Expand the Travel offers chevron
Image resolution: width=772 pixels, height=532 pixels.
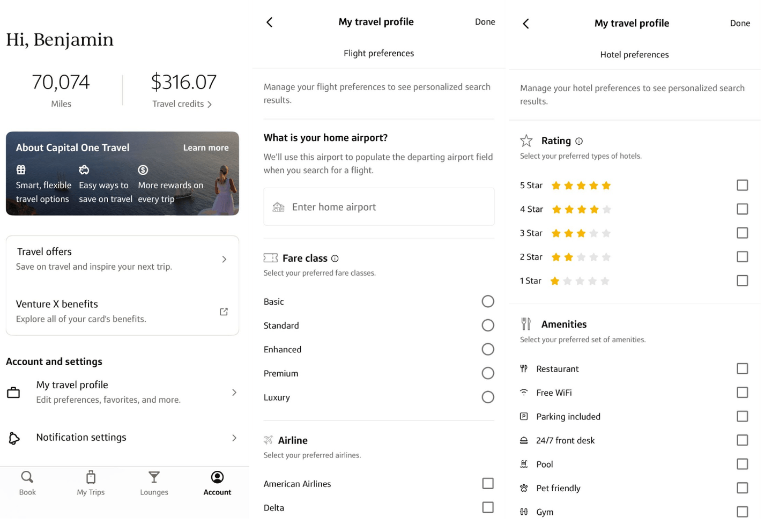point(224,260)
